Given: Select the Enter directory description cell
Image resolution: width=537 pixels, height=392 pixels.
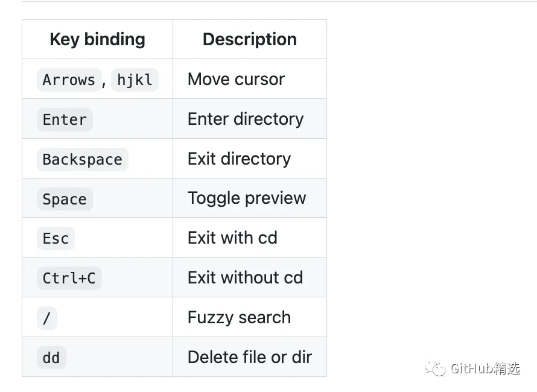Looking at the screenshot, I should [246, 119].
